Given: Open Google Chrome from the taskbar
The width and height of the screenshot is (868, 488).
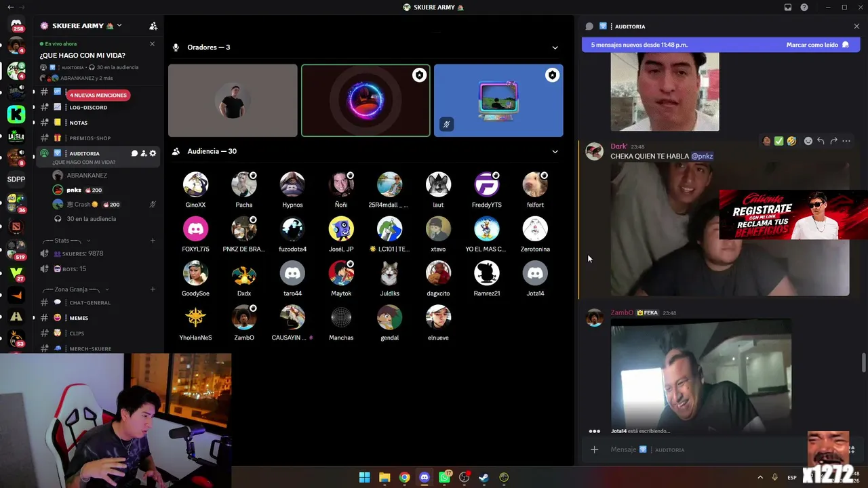Looking at the screenshot, I should point(404,477).
